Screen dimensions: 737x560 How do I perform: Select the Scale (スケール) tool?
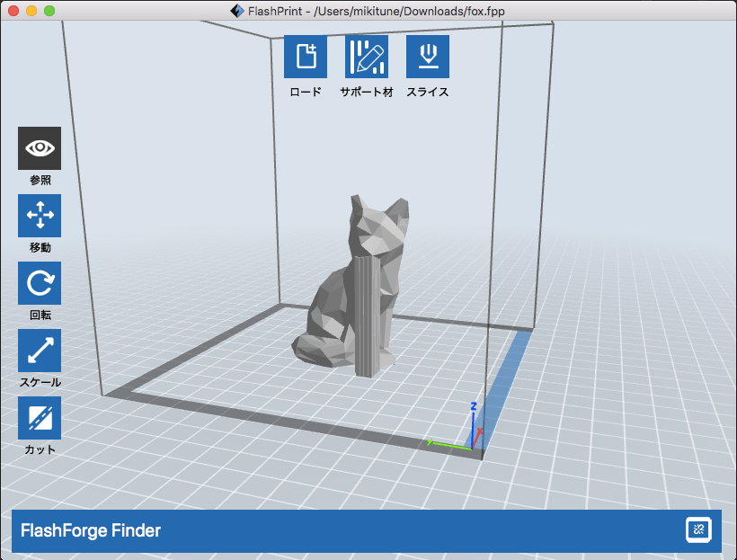(40, 351)
